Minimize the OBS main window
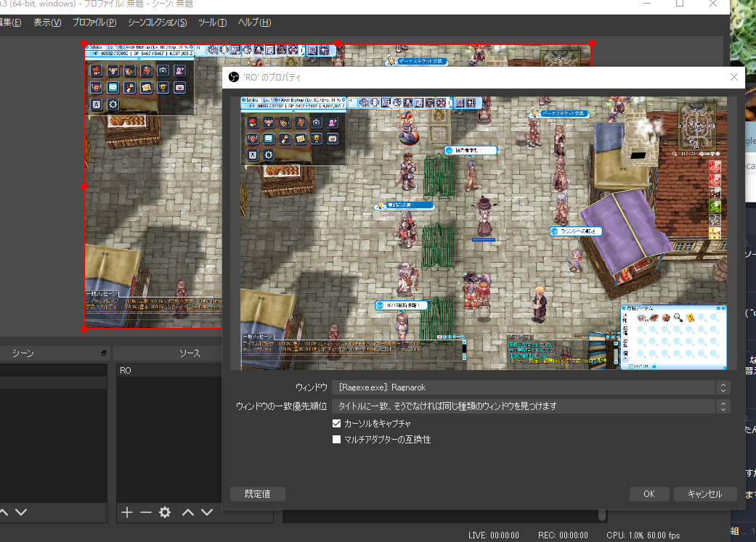The width and height of the screenshot is (756, 542). pyautogui.click(x=647, y=4)
